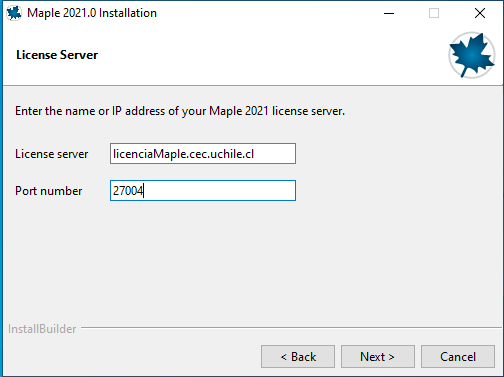Go back with the < Back button

[x=298, y=357]
